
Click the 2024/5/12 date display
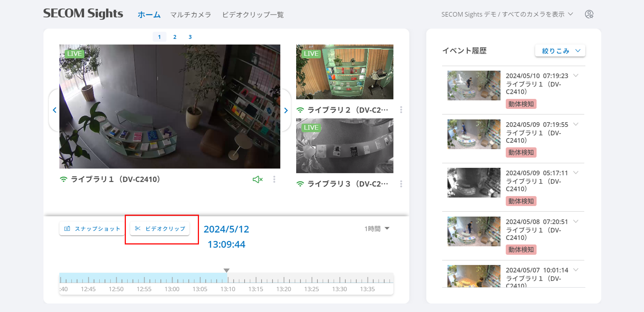[226, 229]
